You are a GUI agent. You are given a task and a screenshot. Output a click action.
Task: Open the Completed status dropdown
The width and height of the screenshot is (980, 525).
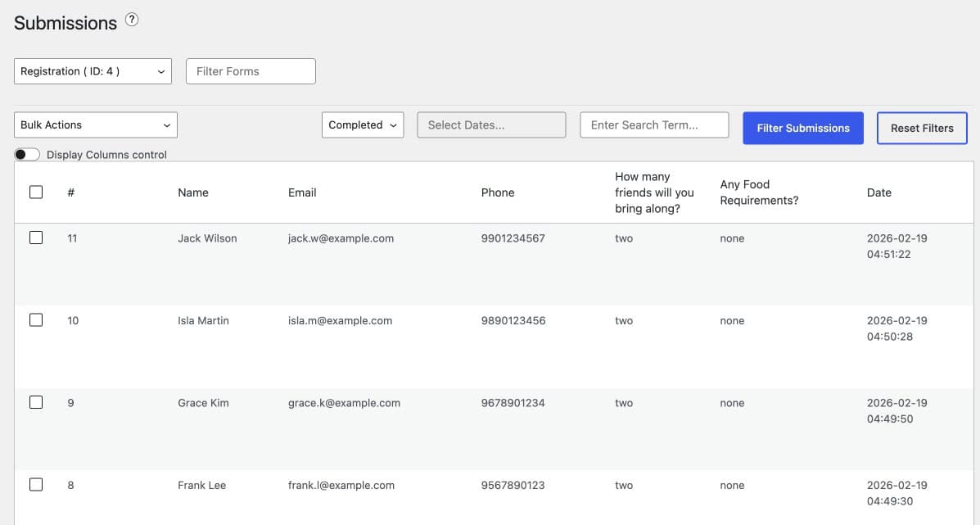(363, 125)
